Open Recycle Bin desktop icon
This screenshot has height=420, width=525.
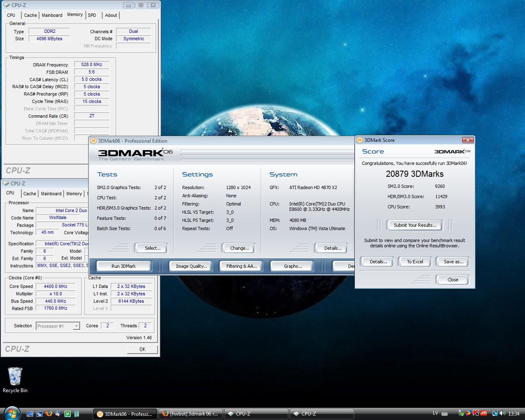coord(15,380)
